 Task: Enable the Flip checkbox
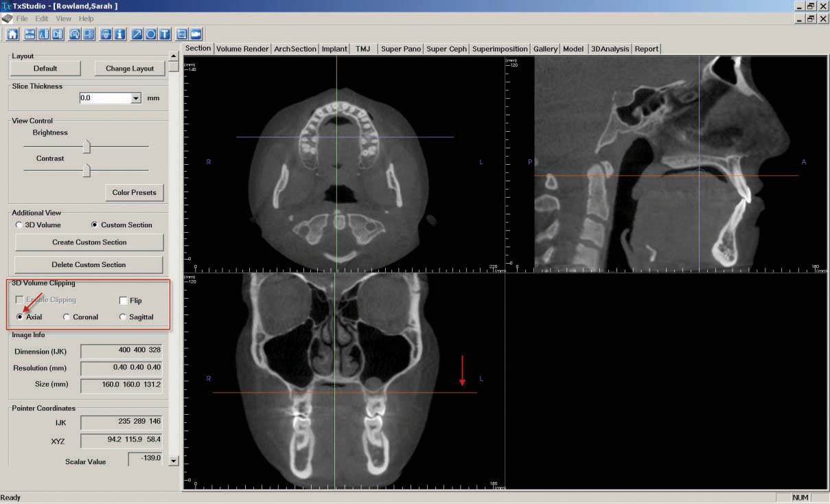[124, 301]
